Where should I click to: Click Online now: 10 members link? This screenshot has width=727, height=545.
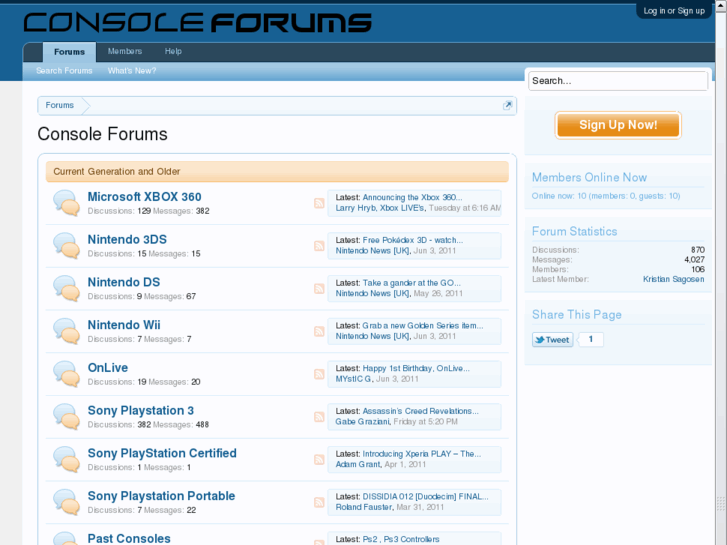click(x=606, y=196)
